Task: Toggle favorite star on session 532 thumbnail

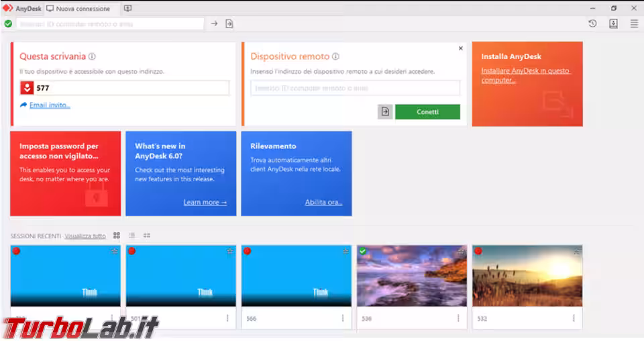Action: [577, 251]
